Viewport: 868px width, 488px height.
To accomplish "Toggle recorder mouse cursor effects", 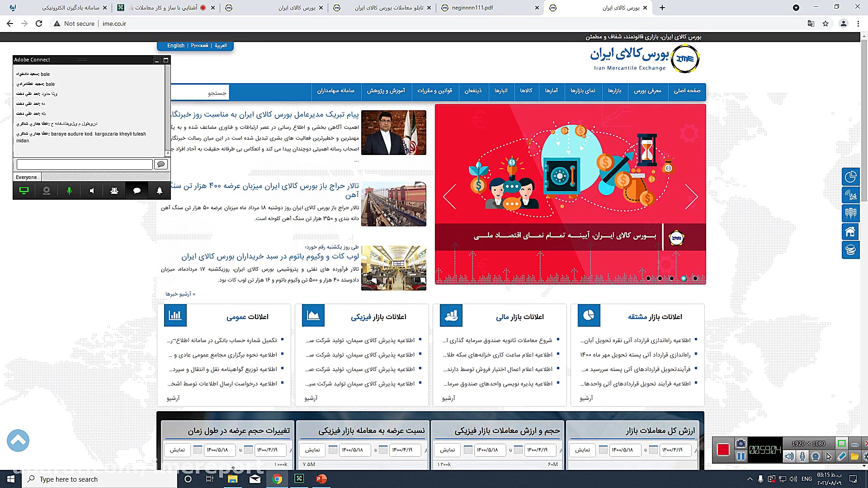I will pos(829,456).
